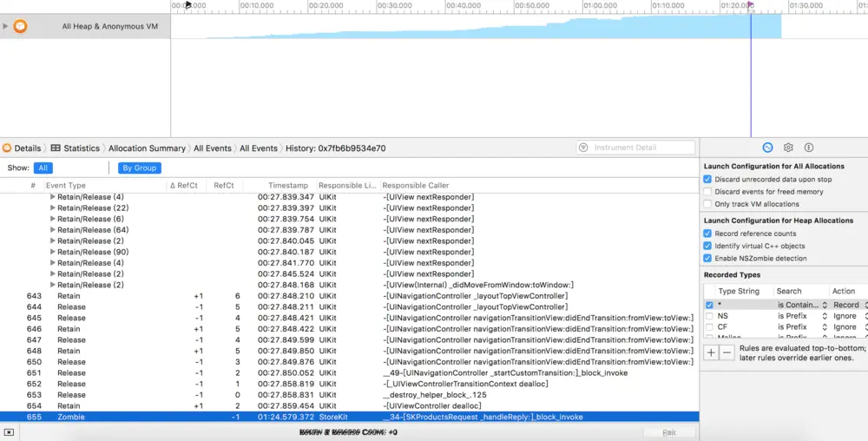868x441 pixels.
Task: Click the Statistics table icon in jump bar
Action: point(56,148)
